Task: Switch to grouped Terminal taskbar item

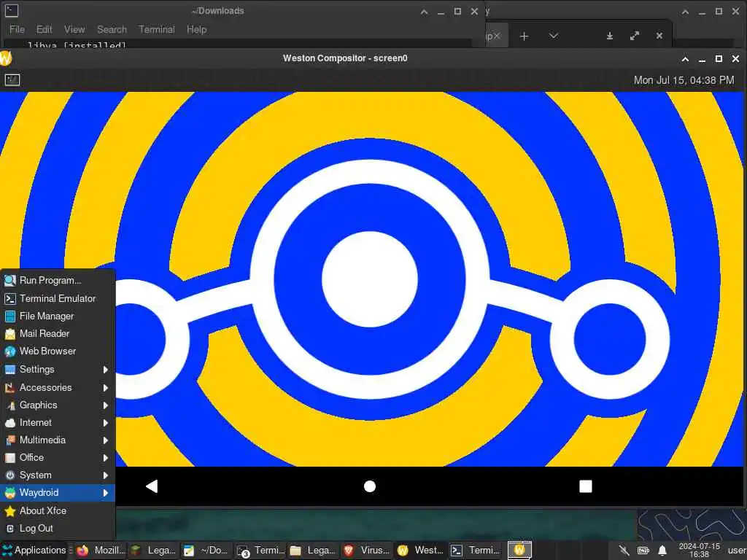Action: [x=260, y=551]
